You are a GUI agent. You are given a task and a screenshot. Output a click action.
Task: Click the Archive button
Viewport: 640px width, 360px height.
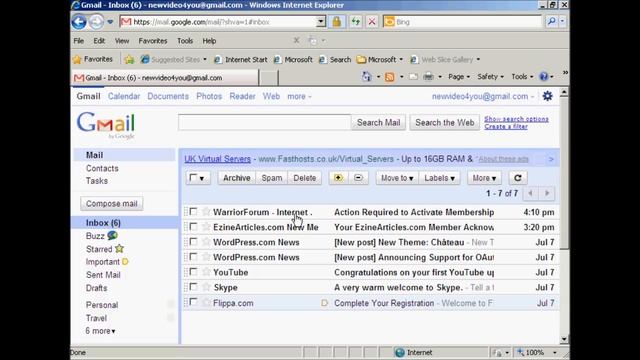pyautogui.click(x=237, y=178)
